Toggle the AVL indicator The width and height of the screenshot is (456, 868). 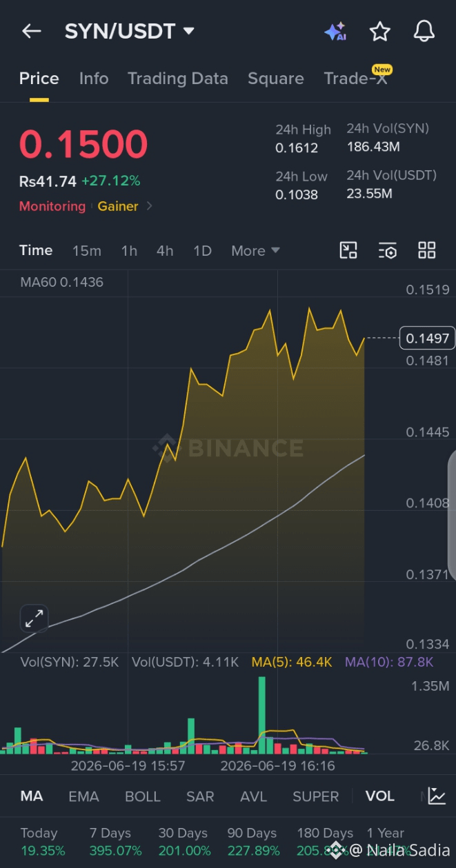coord(253,796)
